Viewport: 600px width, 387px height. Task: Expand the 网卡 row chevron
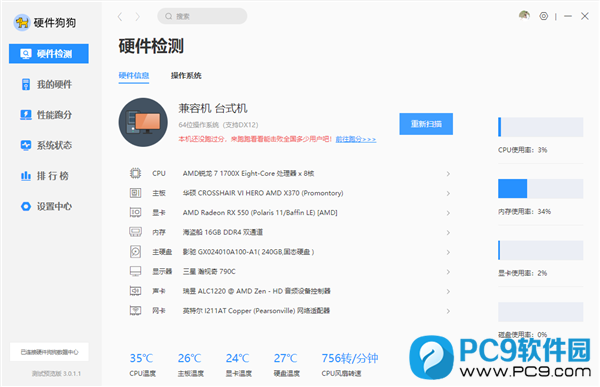[448, 311]
